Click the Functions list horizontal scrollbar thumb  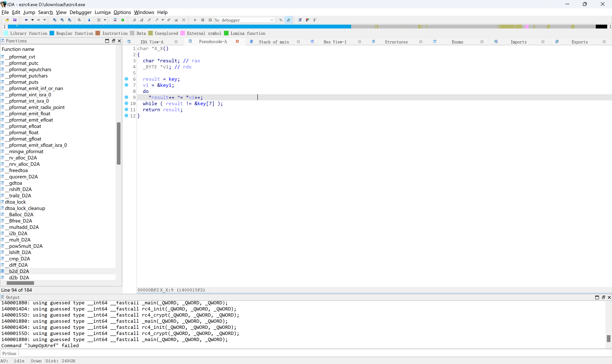coord(20,283)
